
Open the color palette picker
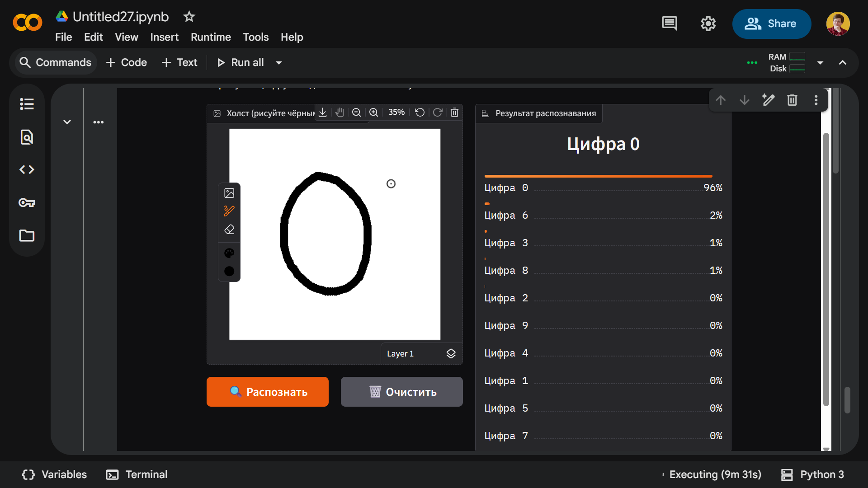click(229, 253)
